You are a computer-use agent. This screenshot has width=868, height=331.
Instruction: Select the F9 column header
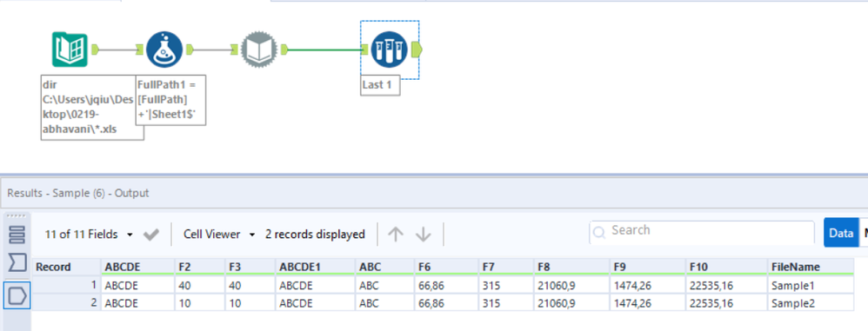coord(647,267)
